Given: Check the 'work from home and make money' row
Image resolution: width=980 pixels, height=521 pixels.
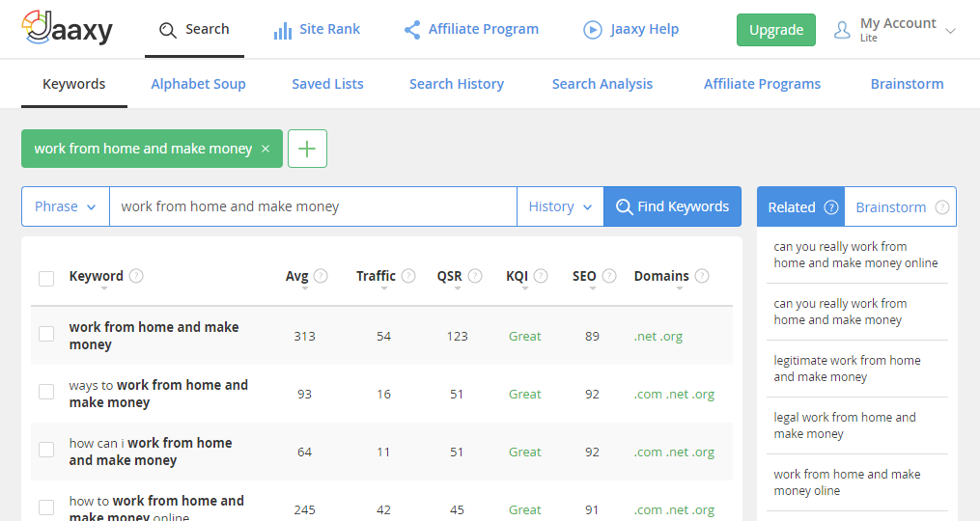Looking at the screenshot, I should pos(46,334).
